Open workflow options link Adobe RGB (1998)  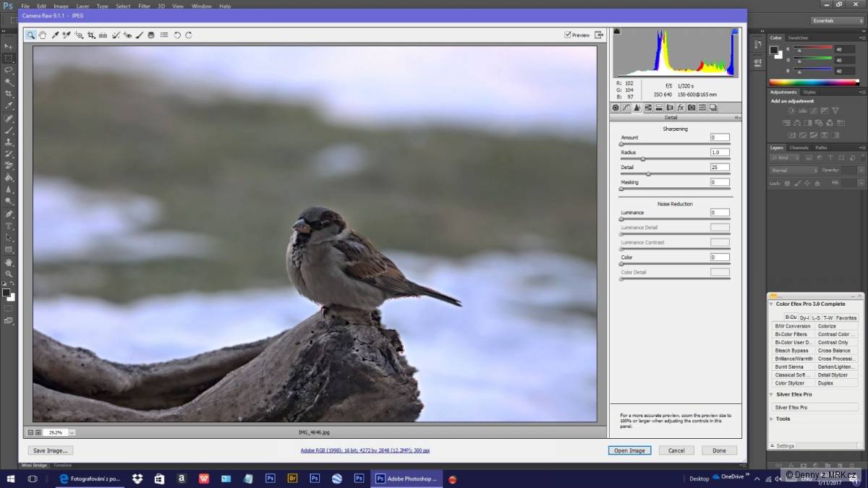coord(365,450)
